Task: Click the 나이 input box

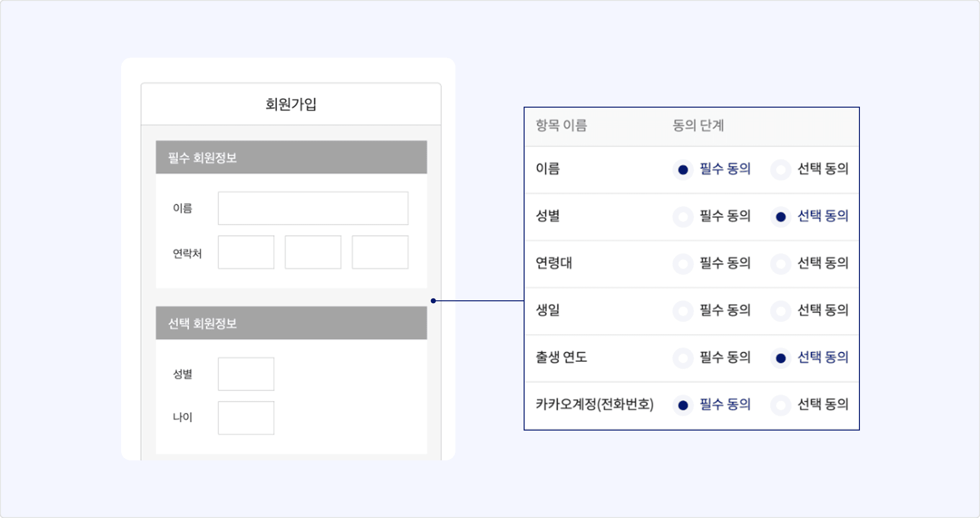Action: coord(246,418)
